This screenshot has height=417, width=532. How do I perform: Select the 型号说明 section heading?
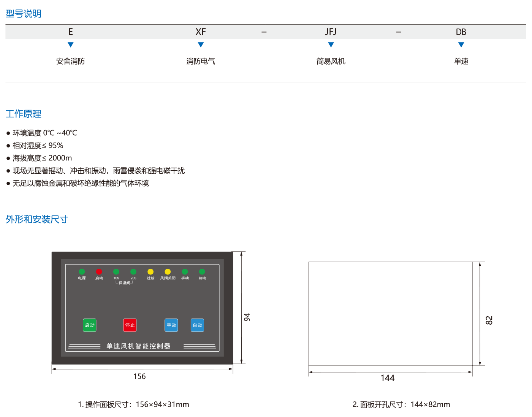click(24, 14)
